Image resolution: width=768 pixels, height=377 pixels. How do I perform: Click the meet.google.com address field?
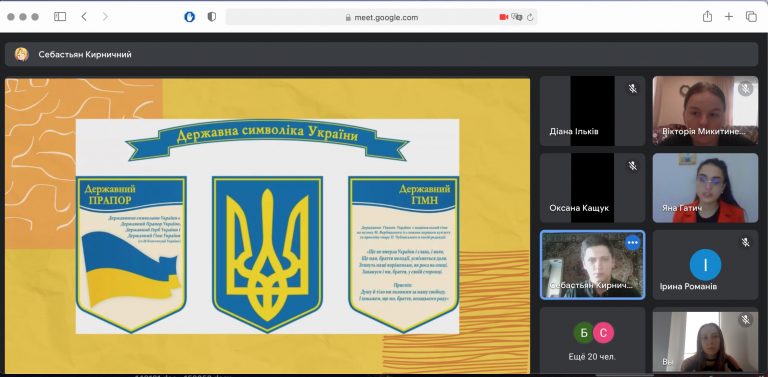coord(381,17)
